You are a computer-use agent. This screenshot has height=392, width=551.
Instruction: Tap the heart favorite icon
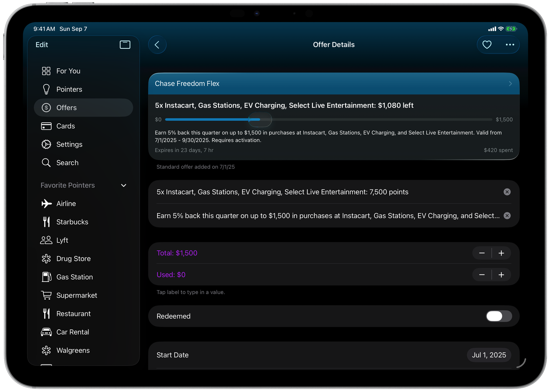[x=487, y=45]
